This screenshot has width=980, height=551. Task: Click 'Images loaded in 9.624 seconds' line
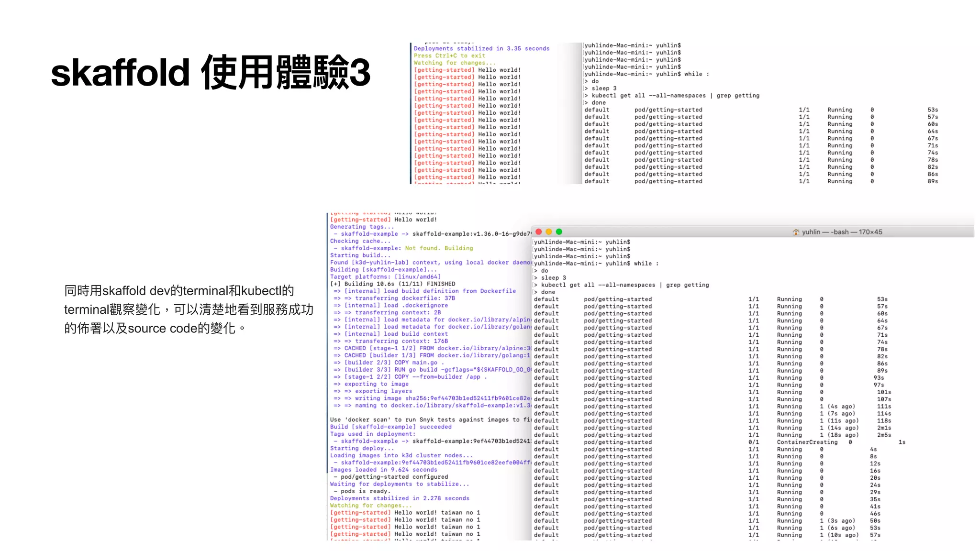point(383,470)
